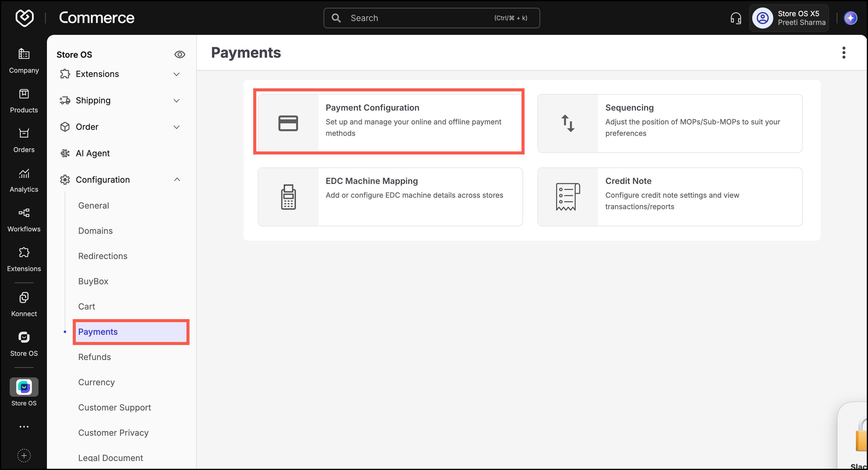Launch the AI assistant sparkle icon
Viewport: 868px width, 470px height.
[851, 18]
